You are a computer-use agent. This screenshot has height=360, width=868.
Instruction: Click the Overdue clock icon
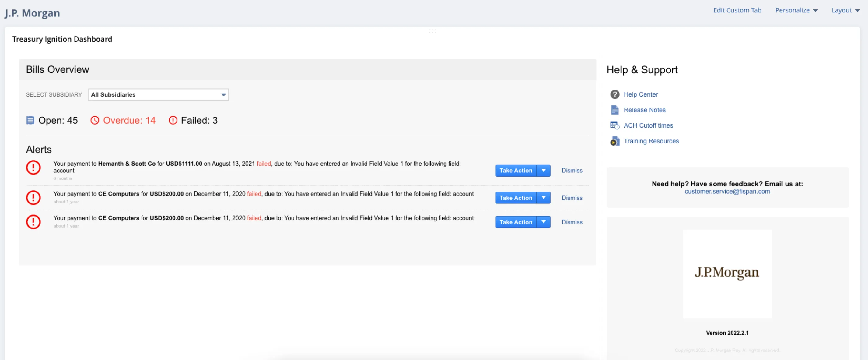[x=95, y=120]
